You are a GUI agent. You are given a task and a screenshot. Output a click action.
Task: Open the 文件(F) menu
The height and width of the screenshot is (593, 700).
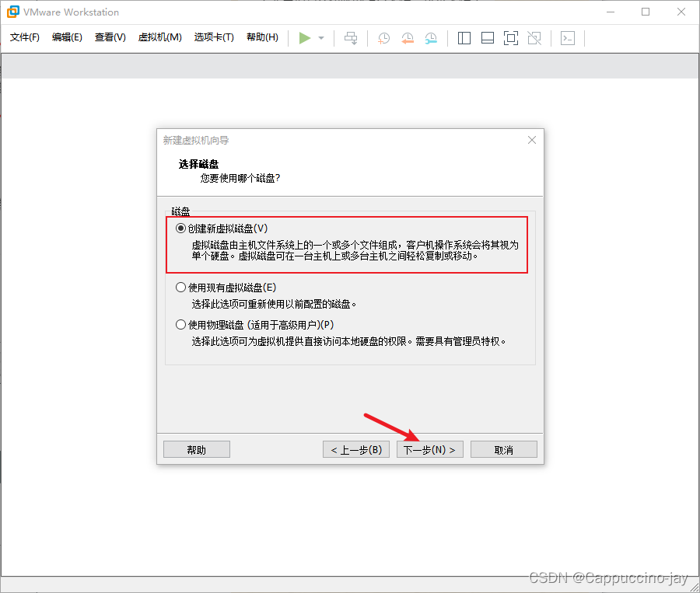pyautogui.click(x=25, y=37)
